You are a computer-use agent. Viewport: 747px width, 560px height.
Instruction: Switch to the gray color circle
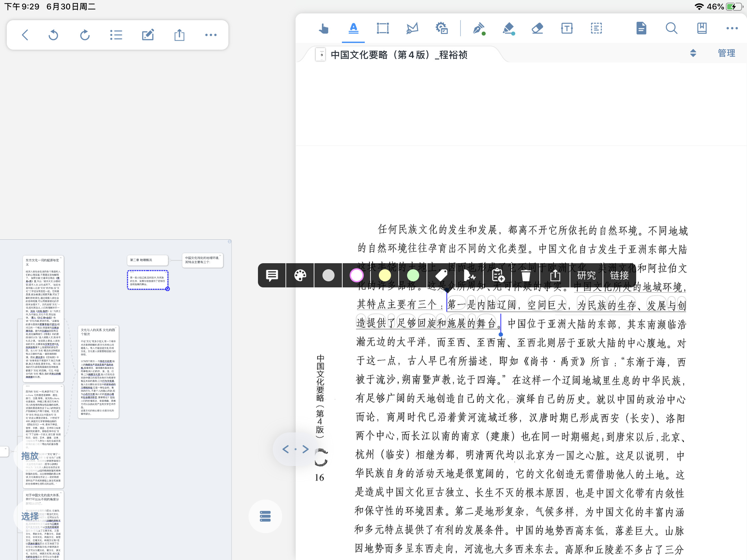tap(328, 275)
